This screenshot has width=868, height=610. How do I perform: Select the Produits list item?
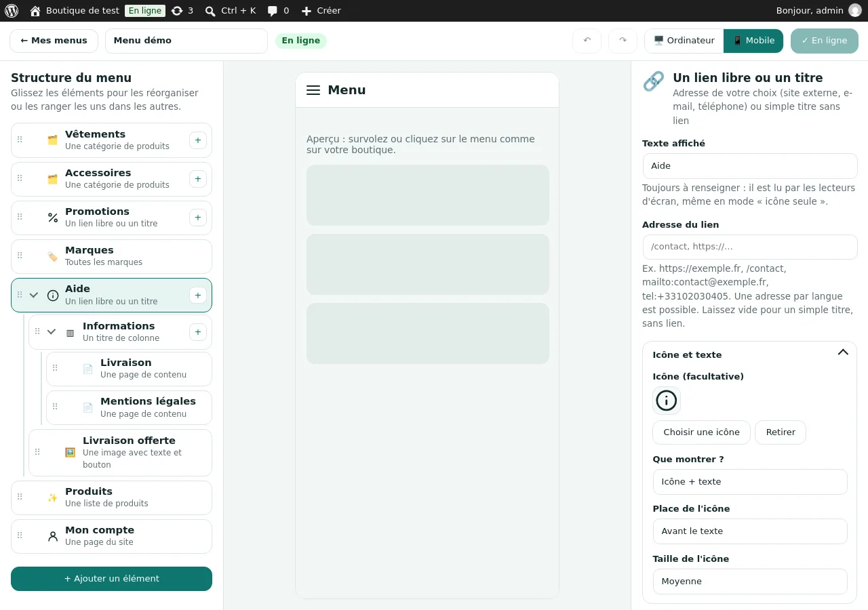(111, 497)
